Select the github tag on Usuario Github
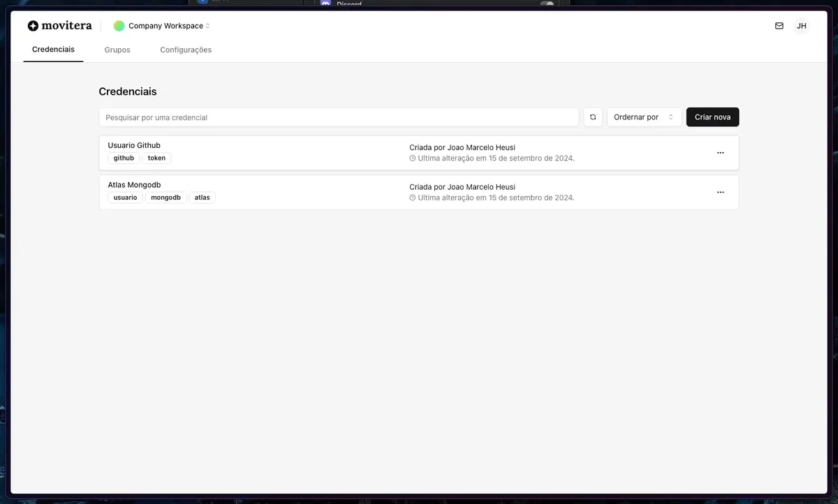 click(123, 158)
